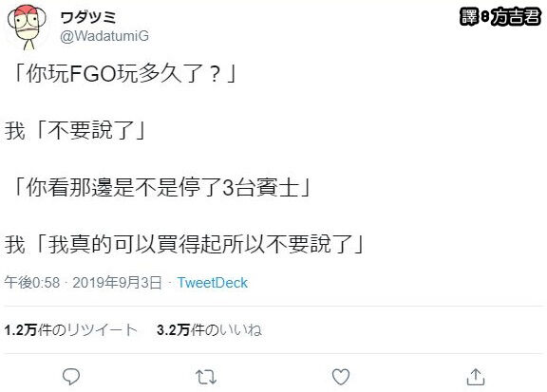Screen dimensions: 547x392
Task: View the 3.2万件のいいね list
Action: click(209, 330)
